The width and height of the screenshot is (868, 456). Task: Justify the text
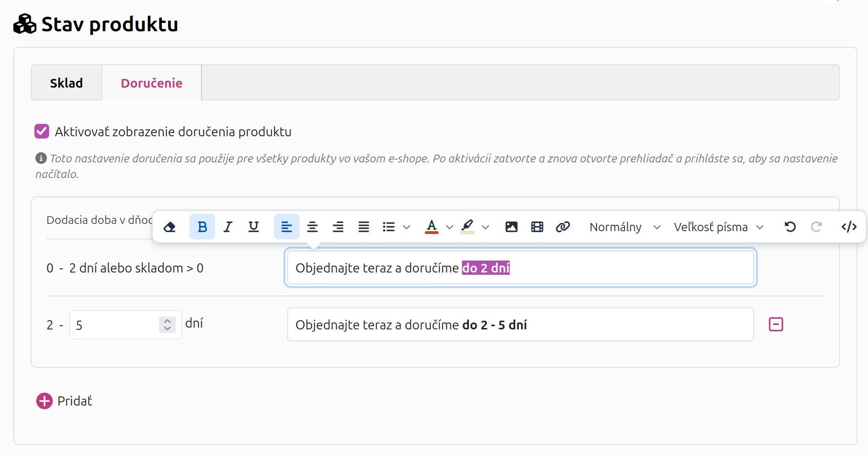click(x=364, y=227)
